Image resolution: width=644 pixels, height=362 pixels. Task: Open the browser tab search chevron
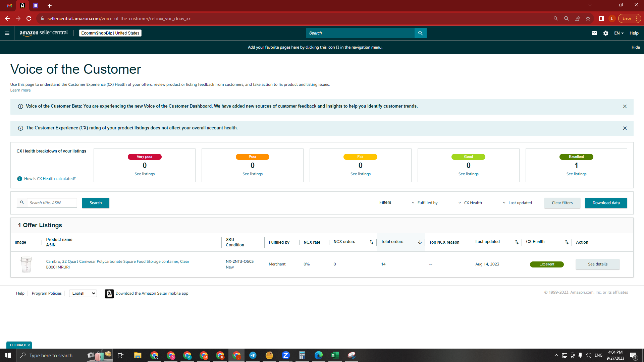click(590, 5)
